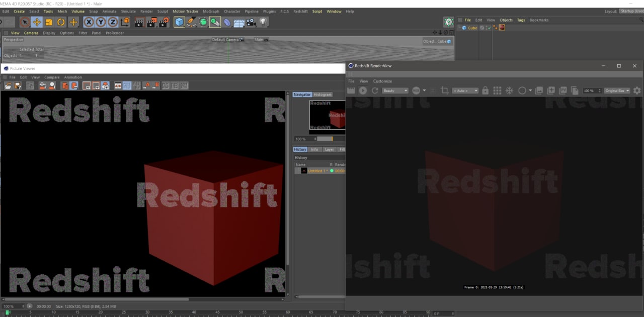644x317 pixels.
Task: Add a Floor environment object
Action: click(x=239, y=22)
